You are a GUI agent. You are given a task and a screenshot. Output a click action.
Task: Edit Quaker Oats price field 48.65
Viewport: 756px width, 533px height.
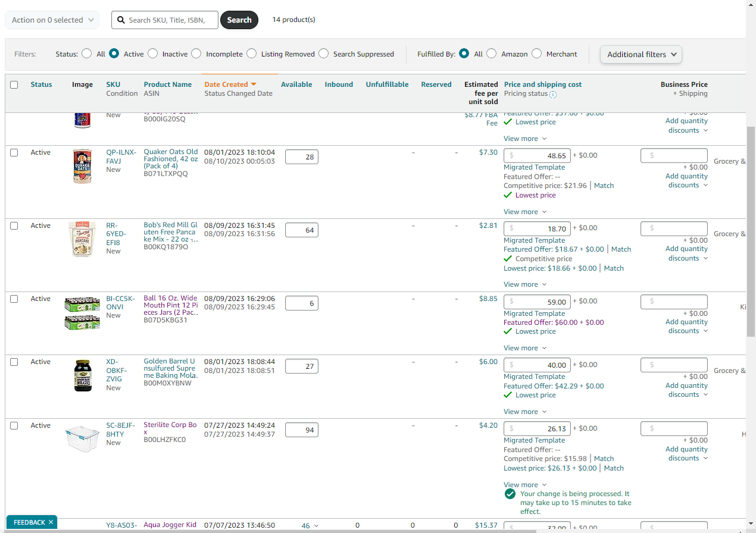(x=538, y=156)
